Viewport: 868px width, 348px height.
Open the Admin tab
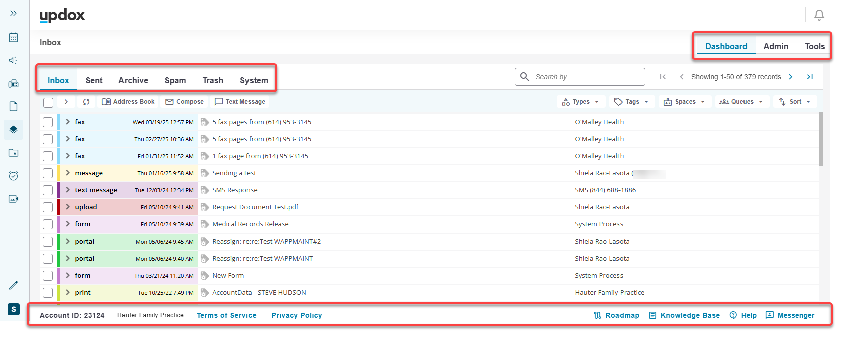point(776,46)
